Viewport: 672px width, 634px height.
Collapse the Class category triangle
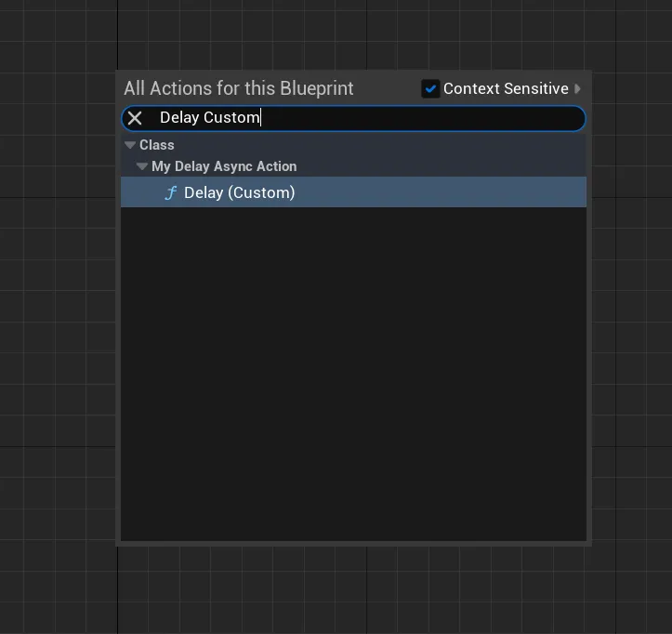pos(130,145)
